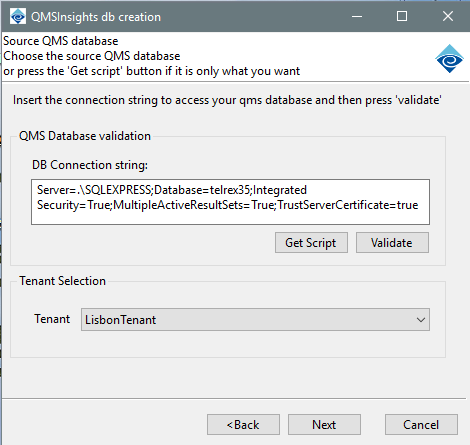
Task: Select the LisbonTenant combo box
Action: coord(255,320)
